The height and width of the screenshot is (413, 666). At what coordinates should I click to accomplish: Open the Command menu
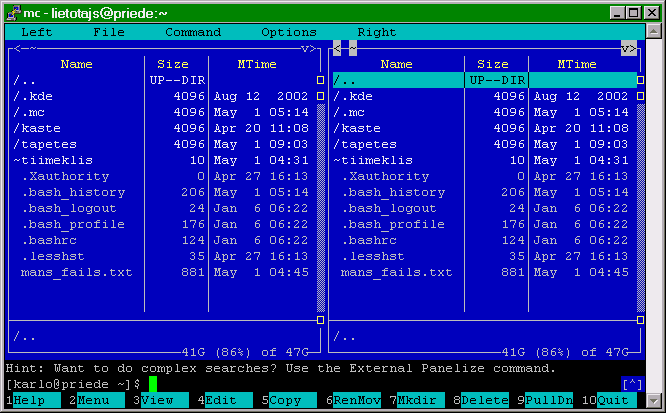193,32
